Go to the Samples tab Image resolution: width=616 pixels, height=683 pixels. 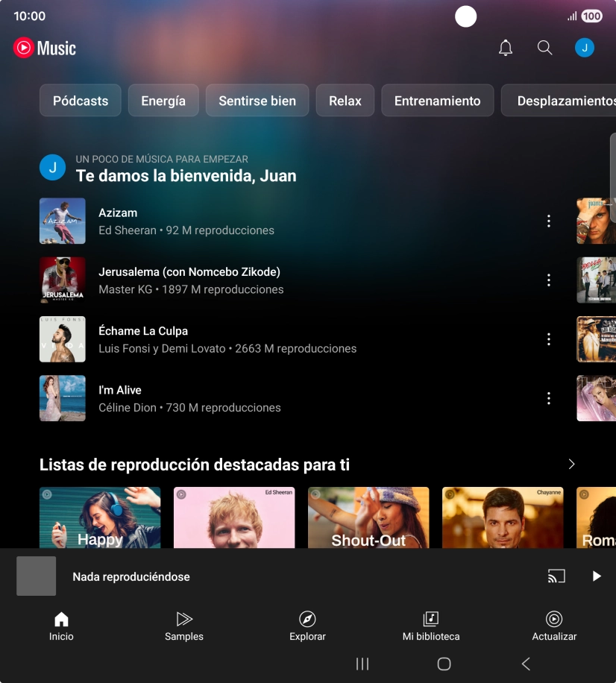184,626
